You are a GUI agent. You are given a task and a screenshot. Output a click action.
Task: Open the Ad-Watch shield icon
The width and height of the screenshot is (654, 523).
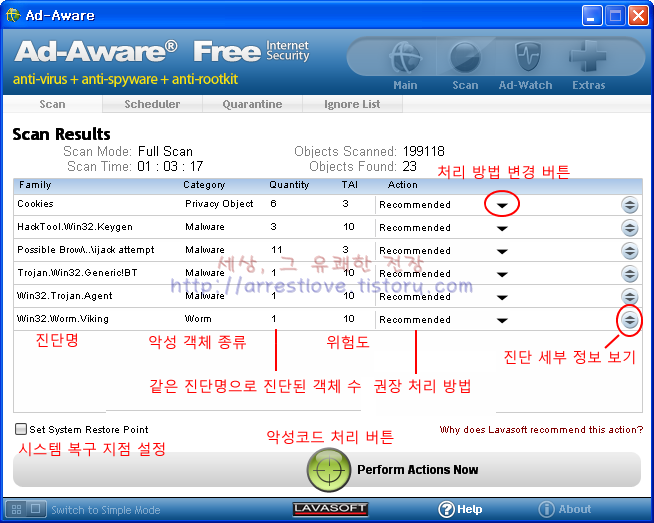click(527, 57)
